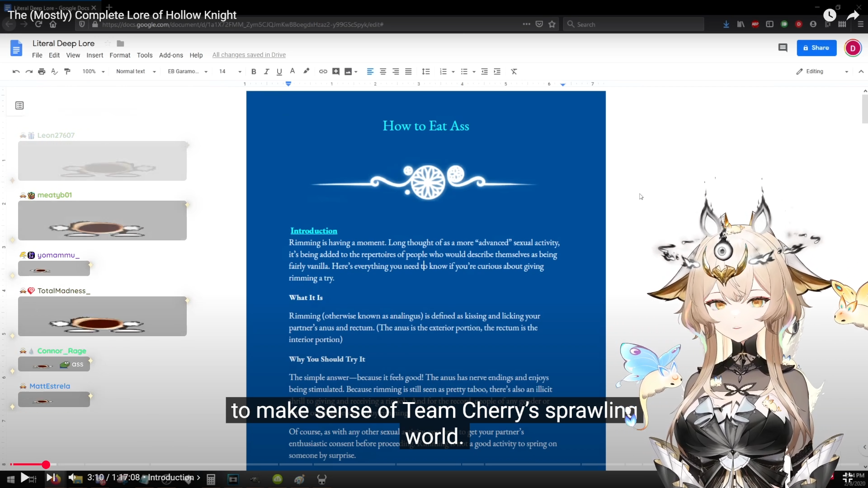This screenshot has width=868, height=488.
Task: Star the Literal Deep Lore document
Action: coord(108,43)
